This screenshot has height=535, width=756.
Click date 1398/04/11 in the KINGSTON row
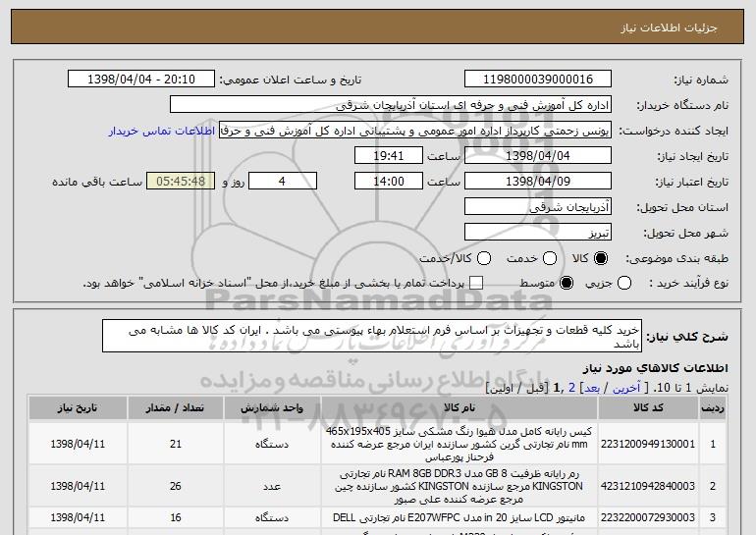click(x=78, y=486)
